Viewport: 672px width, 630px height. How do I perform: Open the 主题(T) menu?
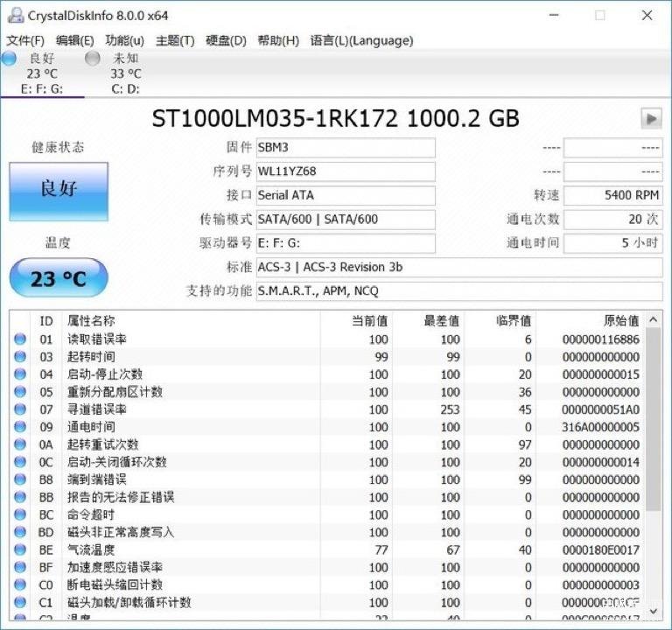(175, 41)
